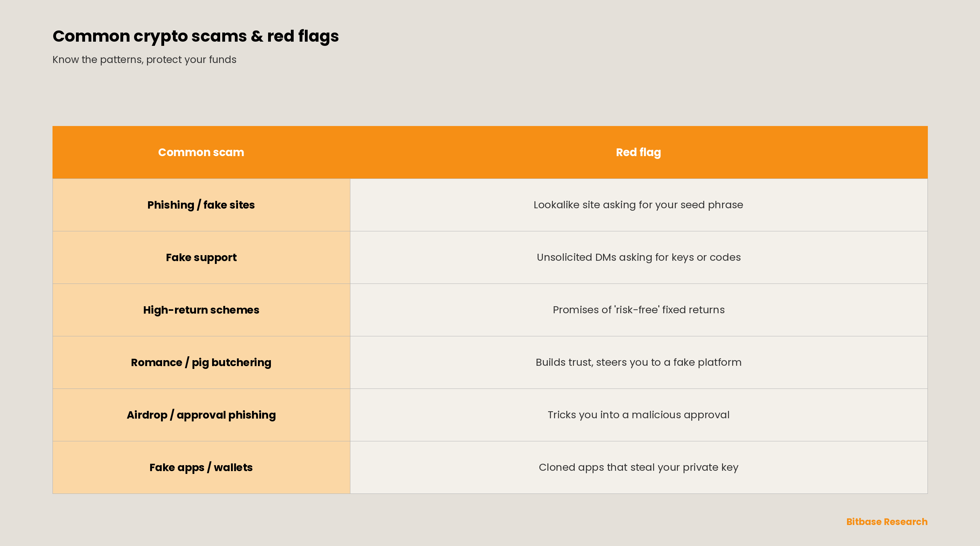Click the slide title about crypto scams

(196, 36)
